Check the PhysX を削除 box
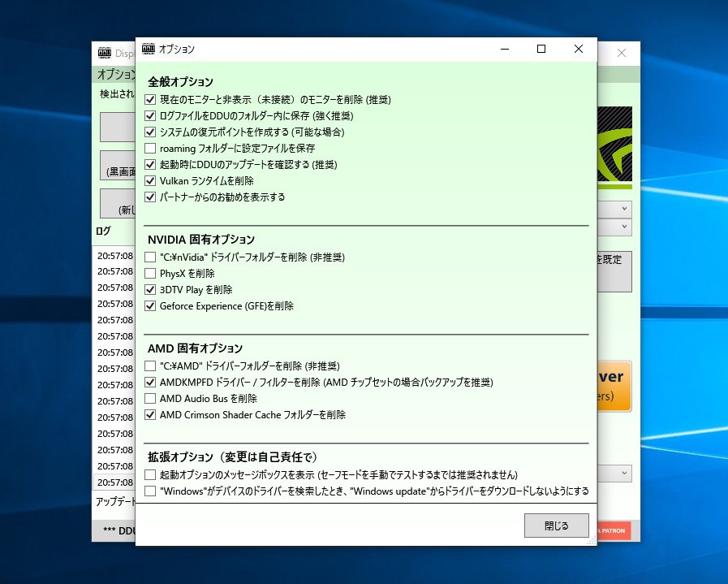 click(150, 273)
